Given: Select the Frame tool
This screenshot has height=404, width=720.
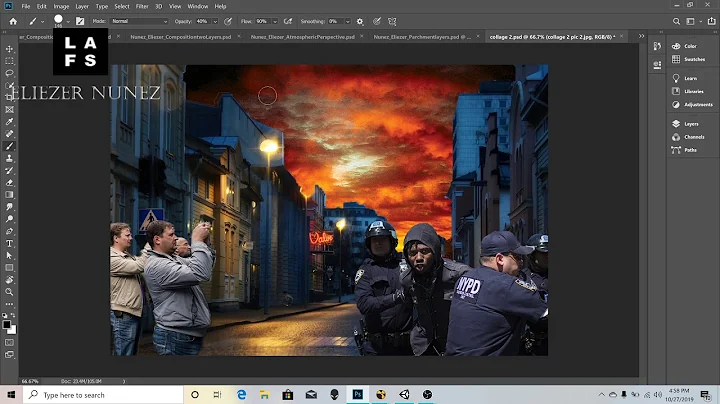Looking at the screenshot, I should pyautogui.click(x=9, y=110).
